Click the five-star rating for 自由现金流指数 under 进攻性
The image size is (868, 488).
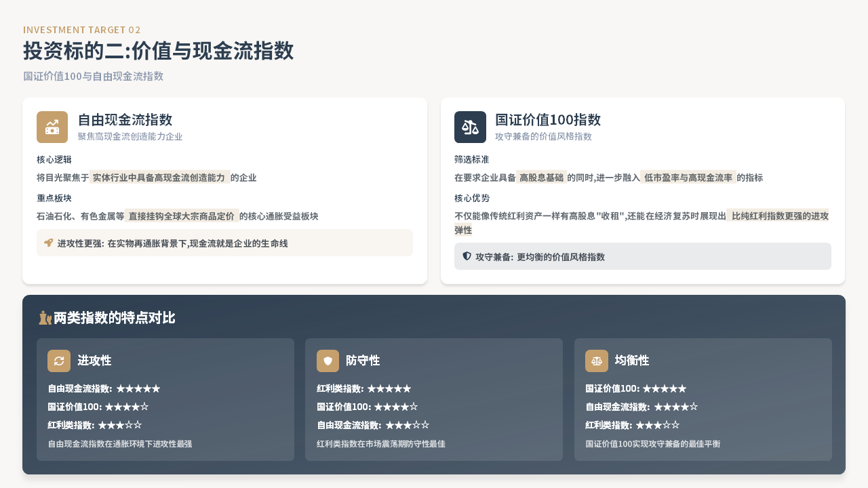pyautogui.click(x=138, y=389)
